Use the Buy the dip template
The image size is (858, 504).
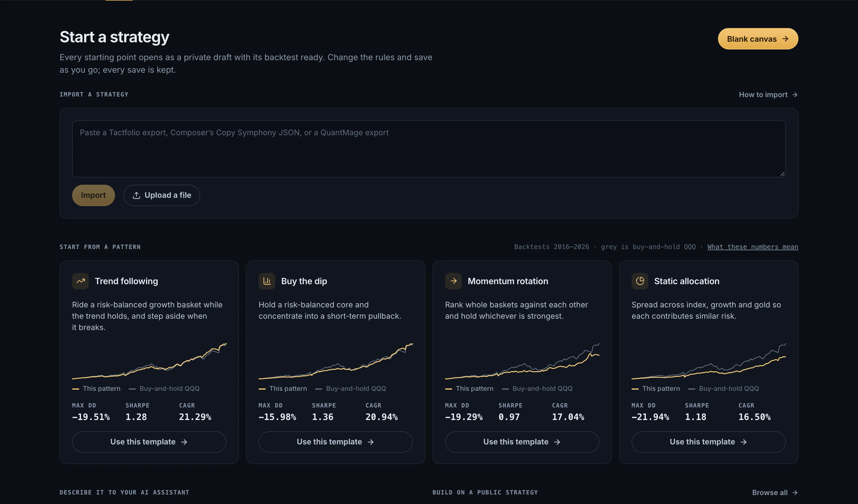335,442
